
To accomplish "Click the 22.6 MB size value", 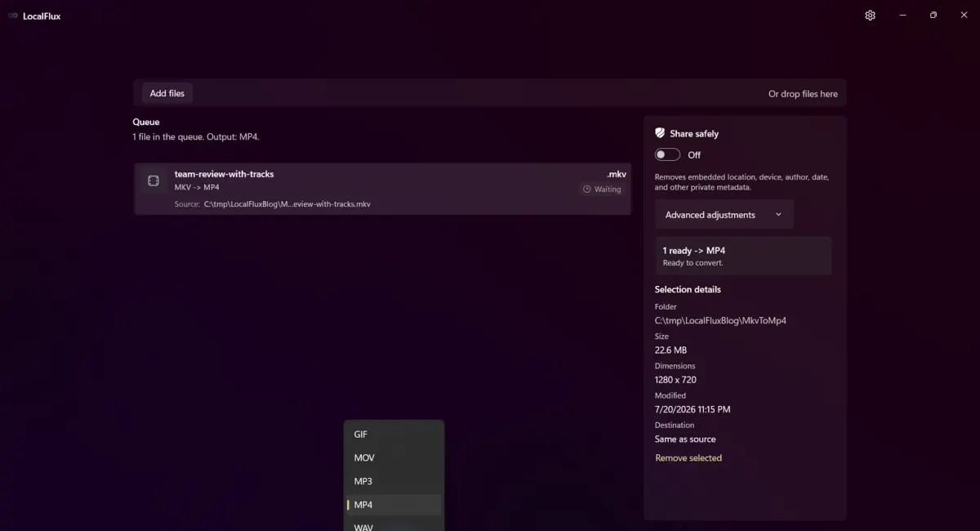I will (x=670, y=350).
